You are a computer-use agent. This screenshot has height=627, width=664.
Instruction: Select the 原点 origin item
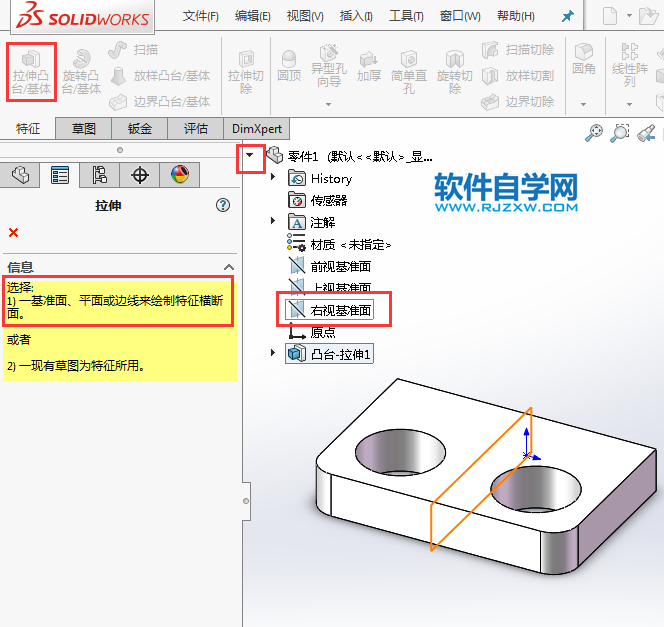coord(313,332)
